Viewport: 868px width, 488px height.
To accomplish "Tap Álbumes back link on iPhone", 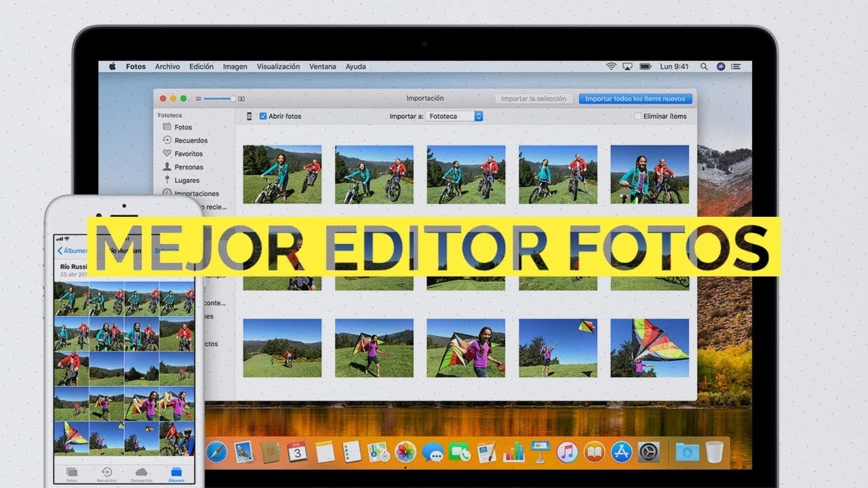I will pyautogui.click(x=73, y=251).
